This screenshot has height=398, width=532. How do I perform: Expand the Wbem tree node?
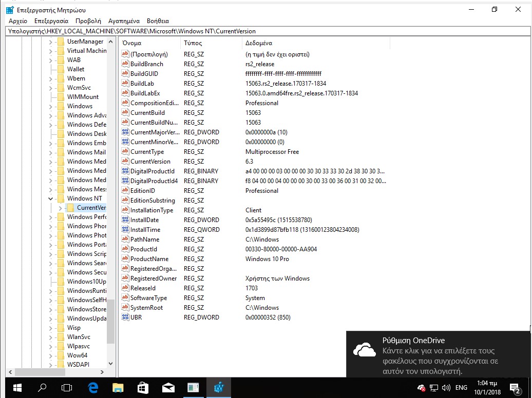pos(50,78)
